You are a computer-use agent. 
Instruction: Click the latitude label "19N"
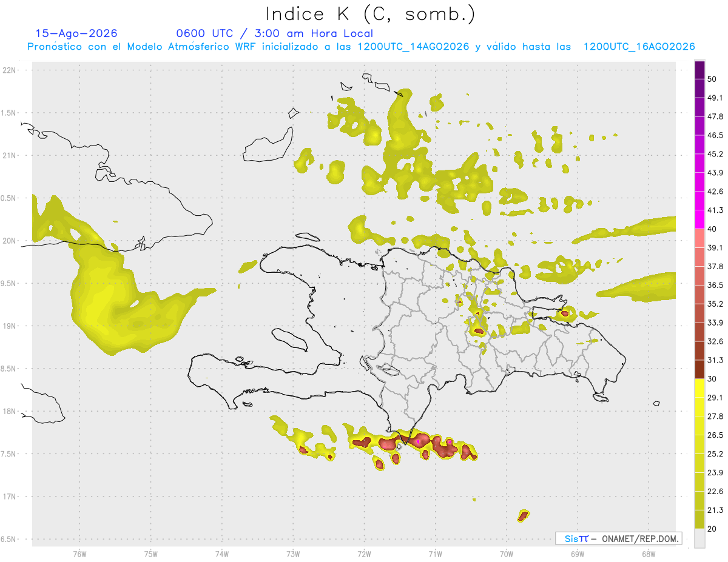pyautogui.click(x=9, y=326)
